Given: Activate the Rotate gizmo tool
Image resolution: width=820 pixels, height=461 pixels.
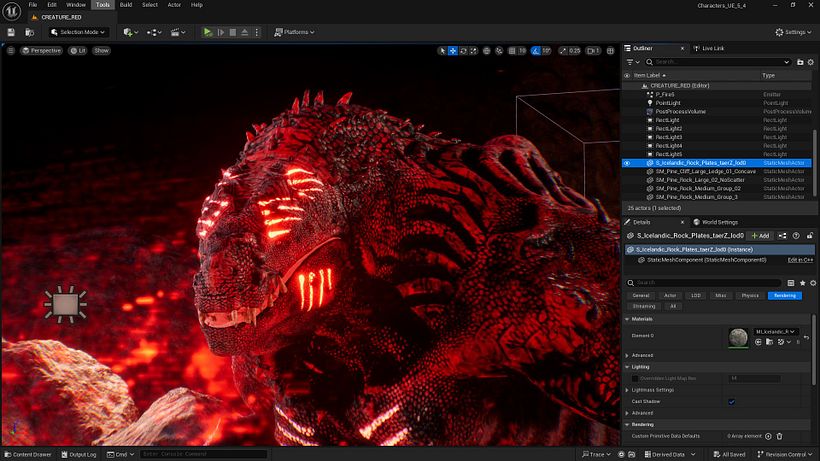Looking at the screenshot, I should click(x=463, y=51).
